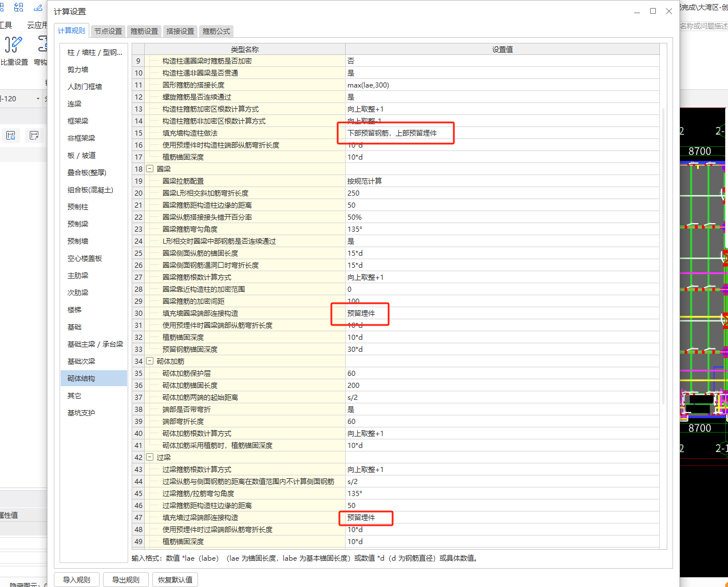Image resolution: width=728 pixels, height=587 pixels.
Task: Switch to the 节点设置 tab
Action: [108, 31]
